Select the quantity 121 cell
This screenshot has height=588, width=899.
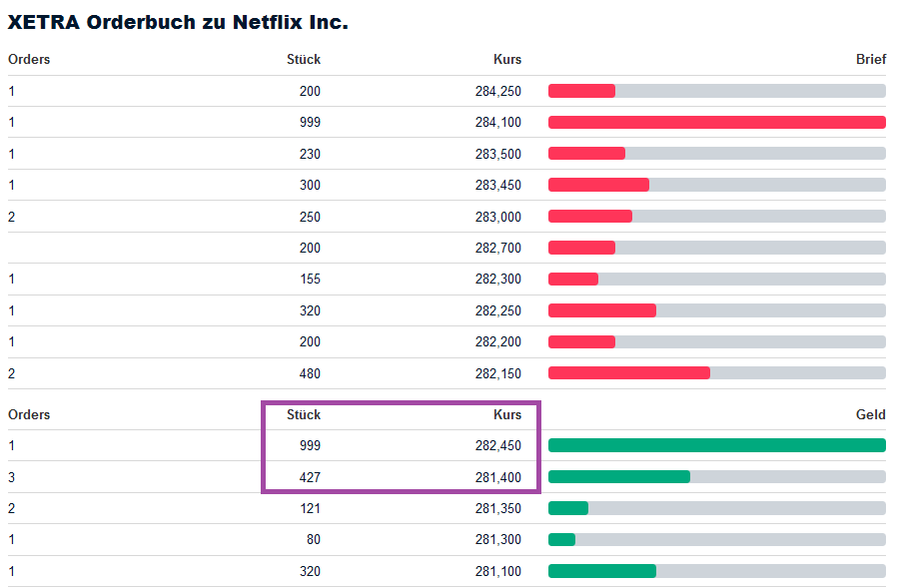[x=310, y=508]
